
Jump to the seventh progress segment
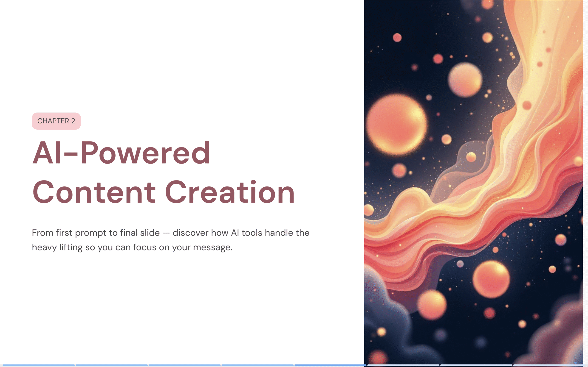[476, 365]
